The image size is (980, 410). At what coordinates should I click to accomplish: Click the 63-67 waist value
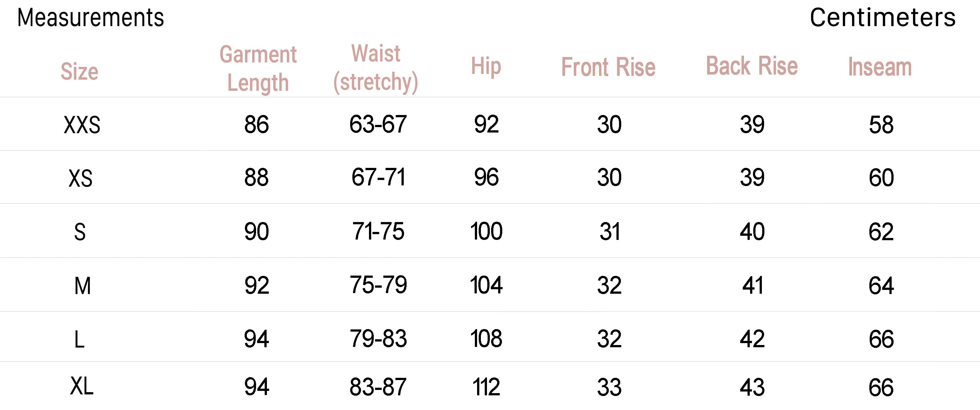coord(378,124)
